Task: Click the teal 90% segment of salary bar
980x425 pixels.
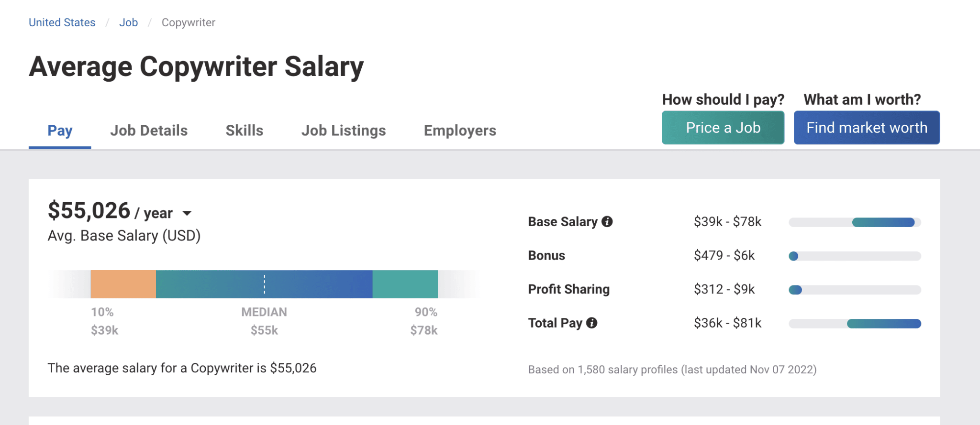Action: [405, 284]
